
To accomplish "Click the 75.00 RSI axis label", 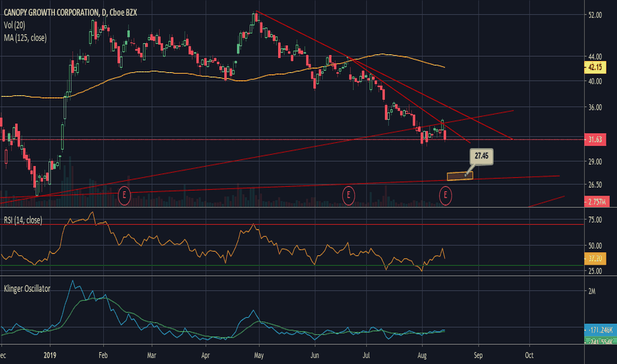I will click(x=595, y=220).
